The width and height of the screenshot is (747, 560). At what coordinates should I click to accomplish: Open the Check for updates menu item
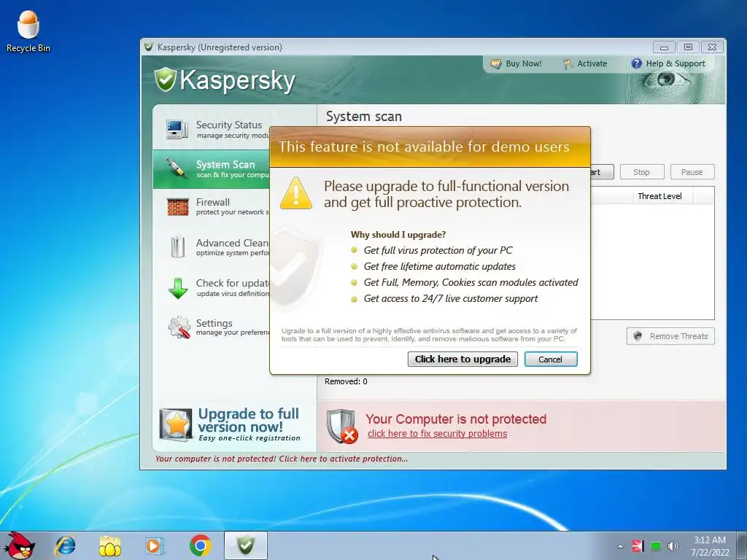[211, 287]
